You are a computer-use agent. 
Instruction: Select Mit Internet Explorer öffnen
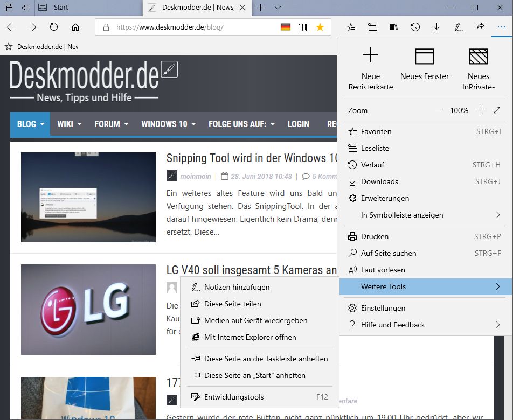point(259,337)
